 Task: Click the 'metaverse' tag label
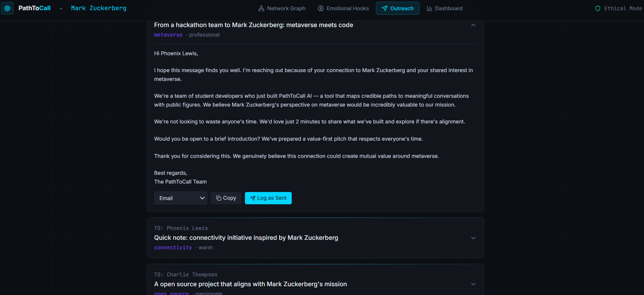click(x=168, y=35)
